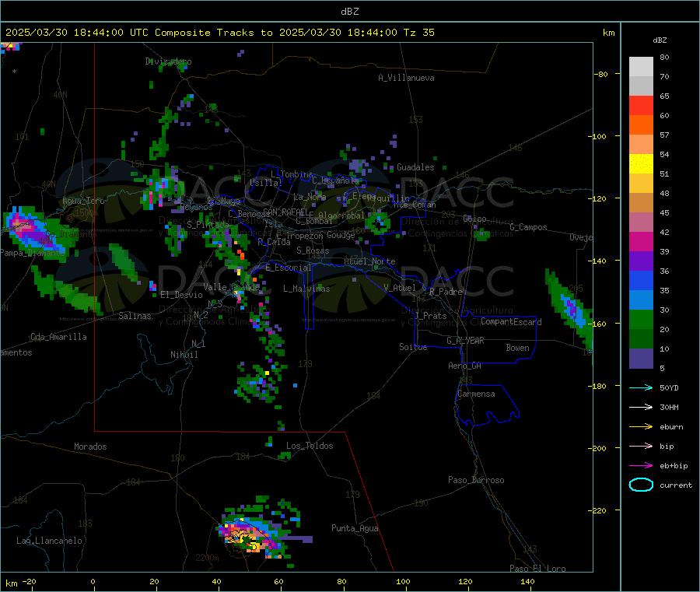Click the 'Lag.Llancanelo' map label
Viewport: 700px width, 592px height.
(49, 541)
